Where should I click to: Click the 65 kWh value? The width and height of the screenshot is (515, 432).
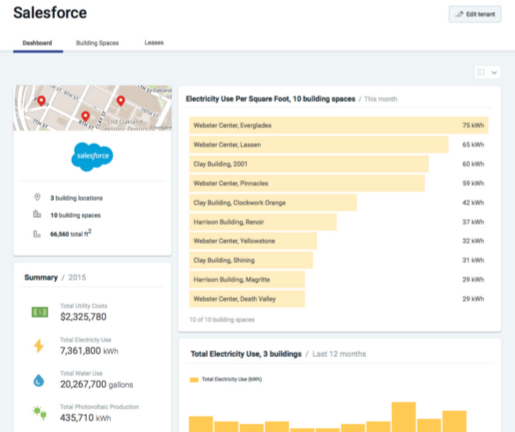[x=473, y=145]
